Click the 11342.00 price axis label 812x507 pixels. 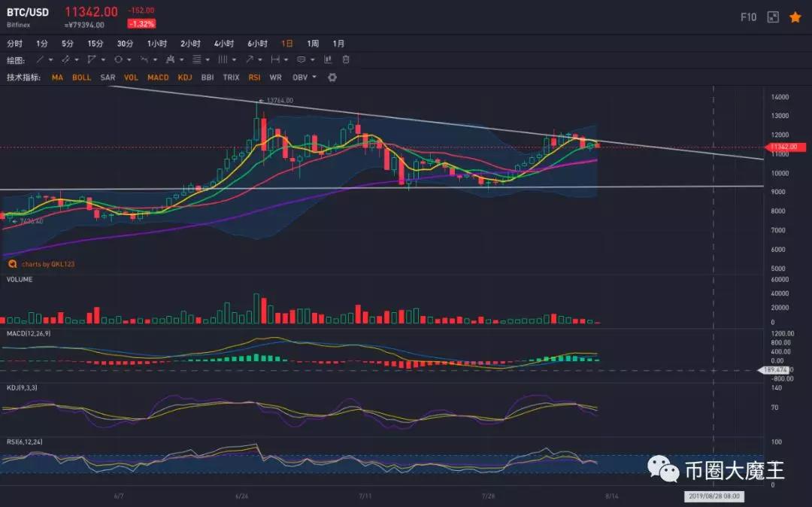[786, 147]
